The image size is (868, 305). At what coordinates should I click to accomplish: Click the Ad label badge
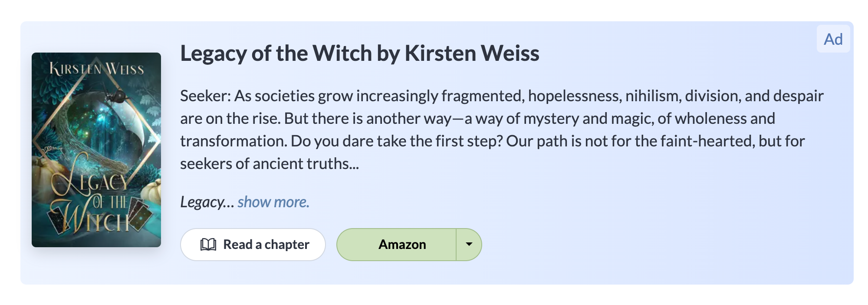point(833,39)
